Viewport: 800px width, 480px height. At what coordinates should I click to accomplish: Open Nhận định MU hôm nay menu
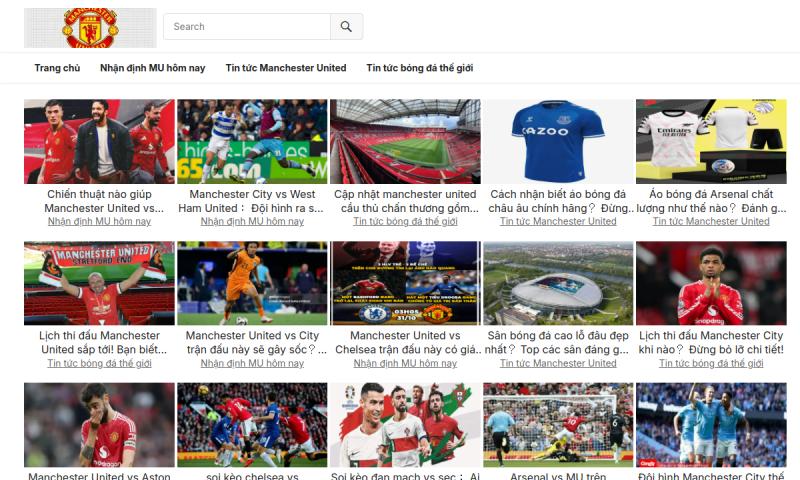click(x=152, y=68)
